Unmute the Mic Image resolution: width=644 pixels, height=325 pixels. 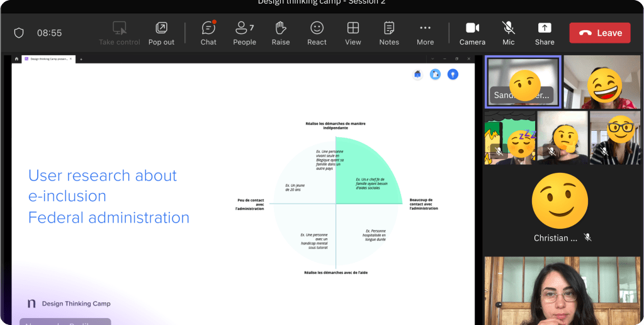508,33
